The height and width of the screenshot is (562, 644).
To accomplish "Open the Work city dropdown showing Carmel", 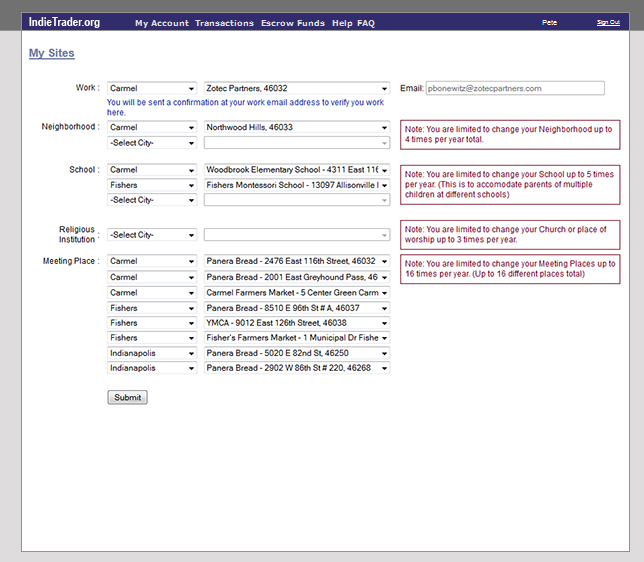I will 152,88.
